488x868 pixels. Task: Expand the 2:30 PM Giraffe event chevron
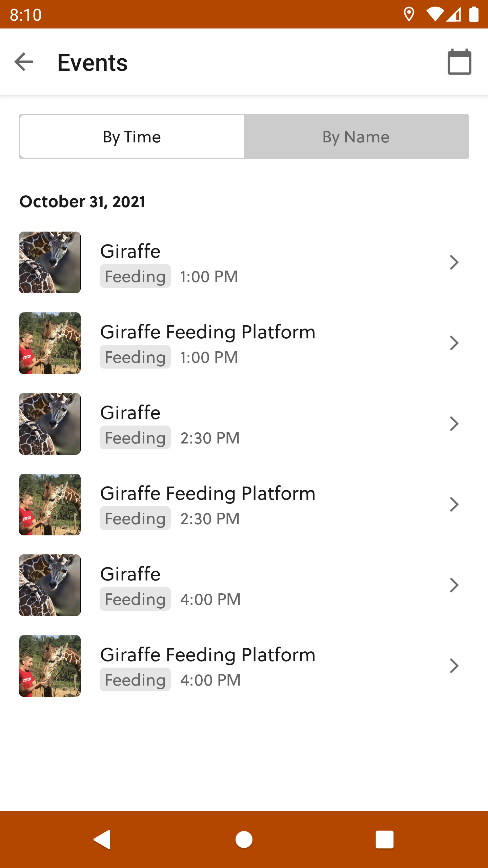pos(454,424)
